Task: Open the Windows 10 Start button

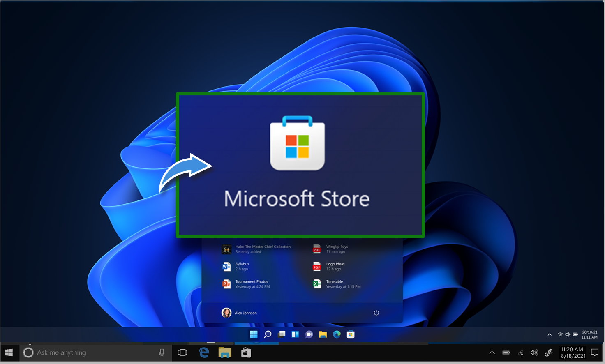Action: tap(9, 352)
